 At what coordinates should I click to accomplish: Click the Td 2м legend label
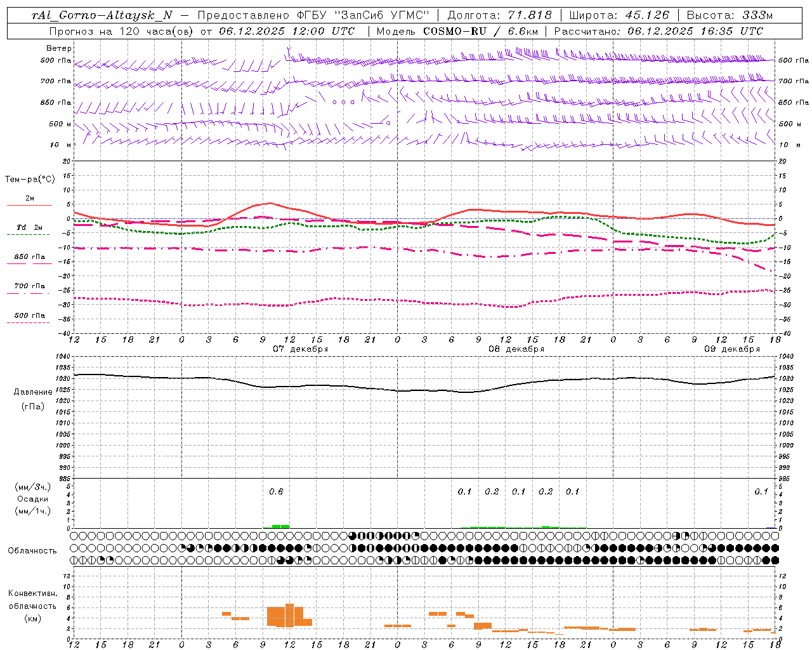[x=29, y=227]
